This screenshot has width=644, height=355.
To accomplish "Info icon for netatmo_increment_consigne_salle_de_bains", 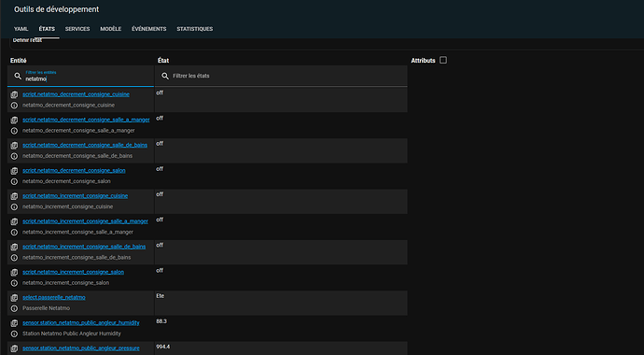I will (14, 258).
